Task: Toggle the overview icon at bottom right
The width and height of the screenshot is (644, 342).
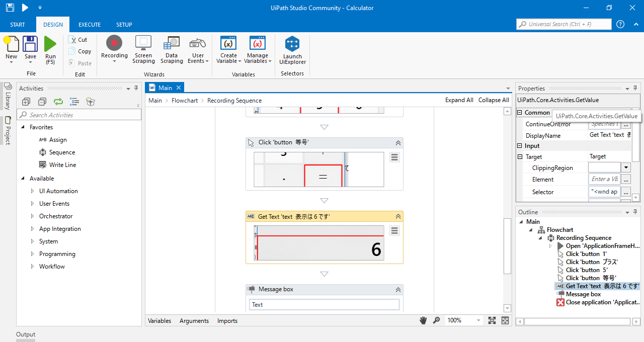Action: (505, 320)
